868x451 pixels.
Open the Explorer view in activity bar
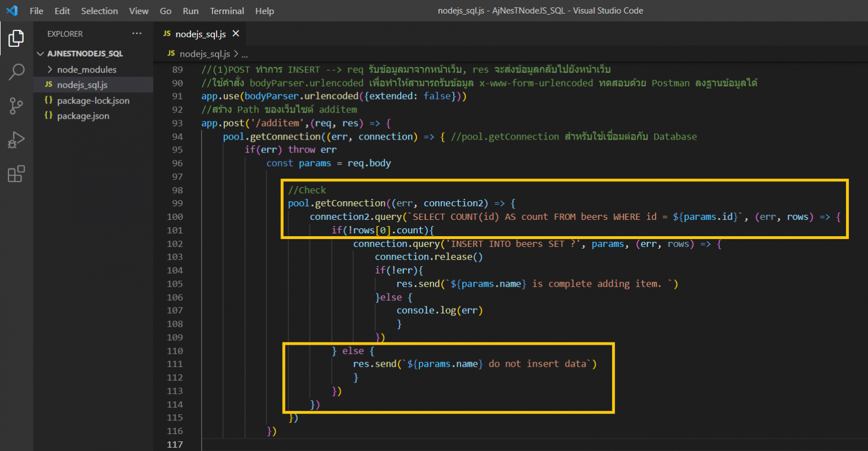pos(16,38)
